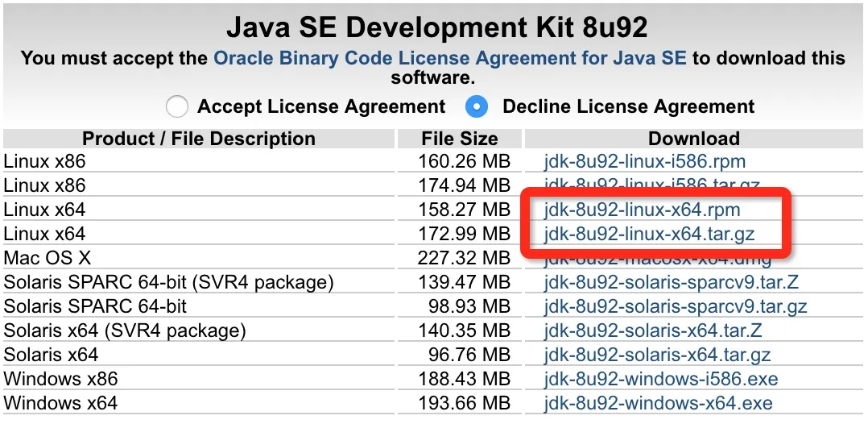The image size is (868, 424).
Task: Download jdk-8u92-linux-x64.rpm
Action: [x=642, y=210]
